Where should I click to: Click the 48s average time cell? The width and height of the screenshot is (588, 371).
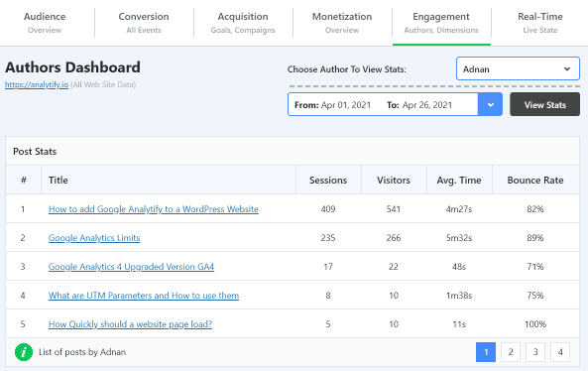pos(459,267)
